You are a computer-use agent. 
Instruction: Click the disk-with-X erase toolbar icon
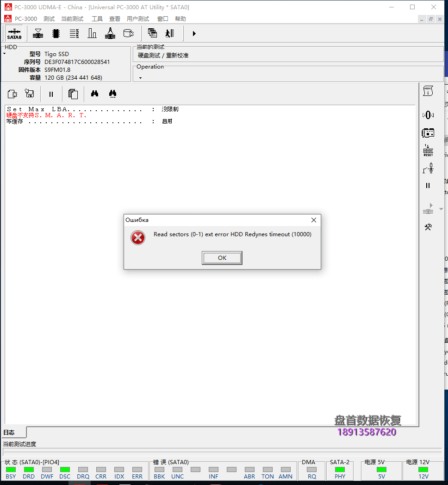click(128, 33)
